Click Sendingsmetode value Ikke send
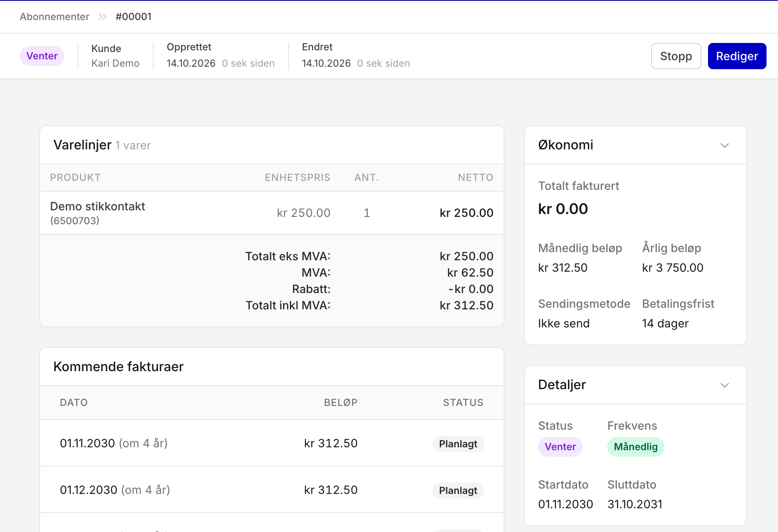This screenshot has height=532, width=778. tap(564, 323)
